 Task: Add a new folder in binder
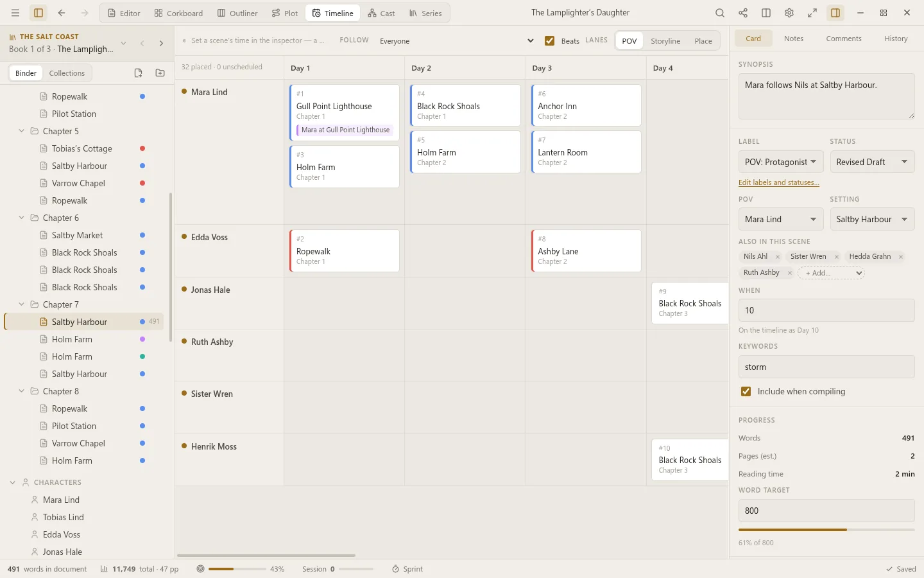coord(160,73)
